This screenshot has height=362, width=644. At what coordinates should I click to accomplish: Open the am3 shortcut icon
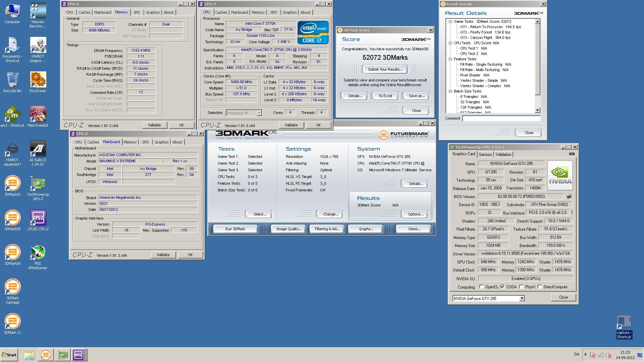tap(12, 117)
